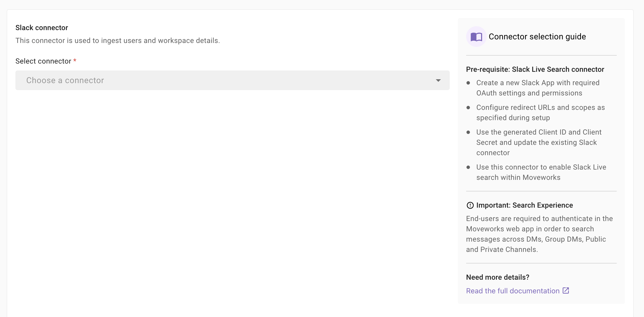Image resolution: width=644 pixels, height=317 pixels.
Task: Expand the connector dropdown arrow
Action: click(x=438, y=81)
